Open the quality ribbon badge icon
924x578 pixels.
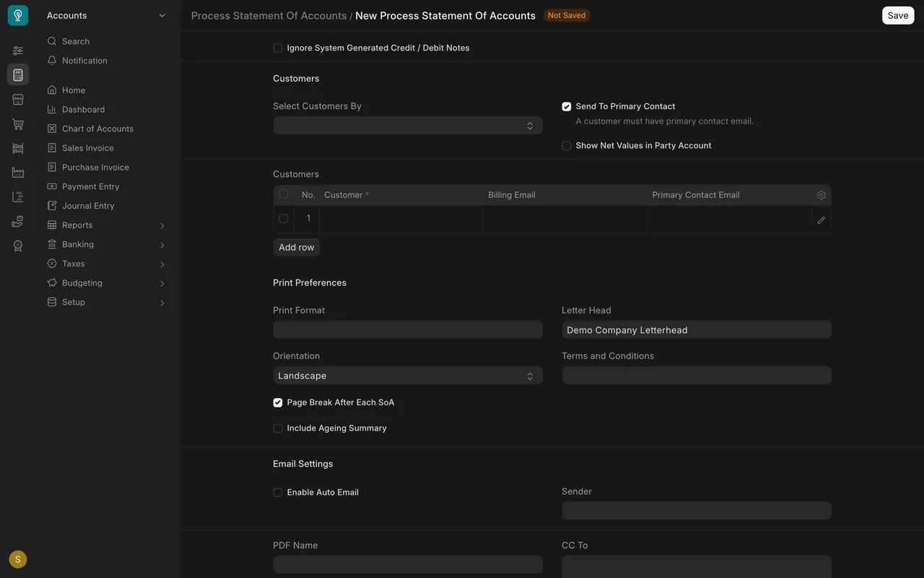(x=18, y=246)
